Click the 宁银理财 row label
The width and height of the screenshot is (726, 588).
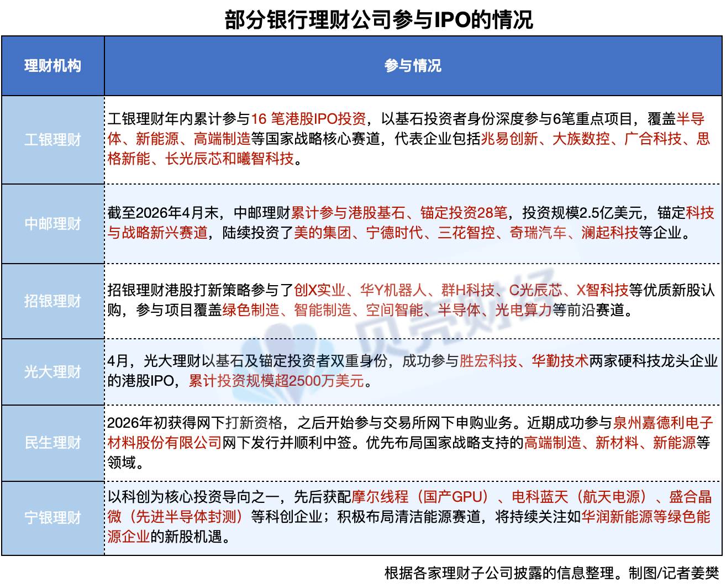click(x=52, y=518)
